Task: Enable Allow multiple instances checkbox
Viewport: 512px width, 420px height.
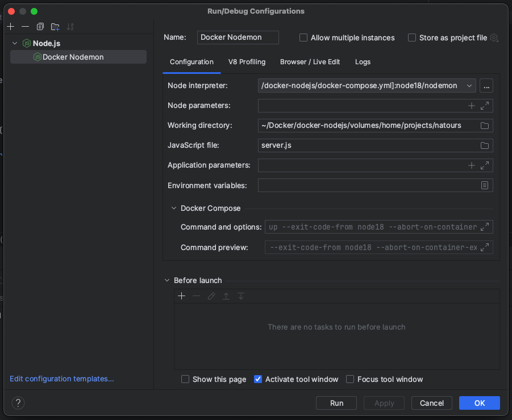Action: 303,38
